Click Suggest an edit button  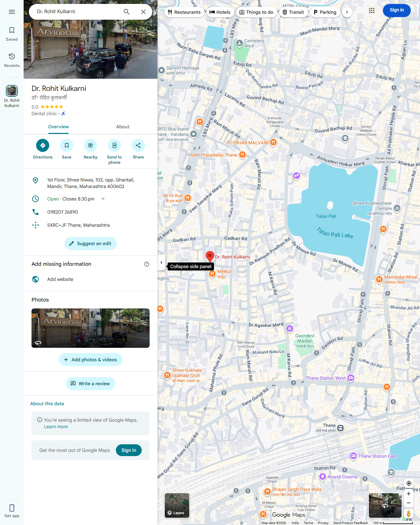tap(91, 243)
